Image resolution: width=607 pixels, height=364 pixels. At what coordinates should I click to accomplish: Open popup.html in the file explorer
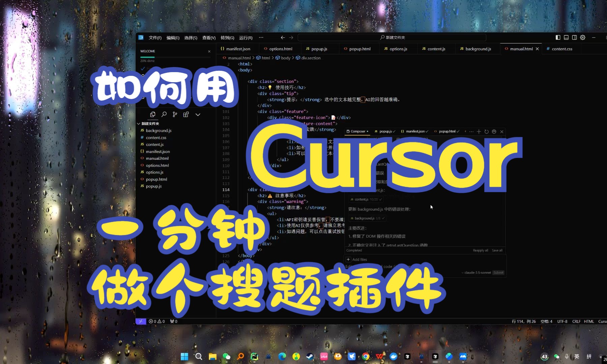[156, 179]
